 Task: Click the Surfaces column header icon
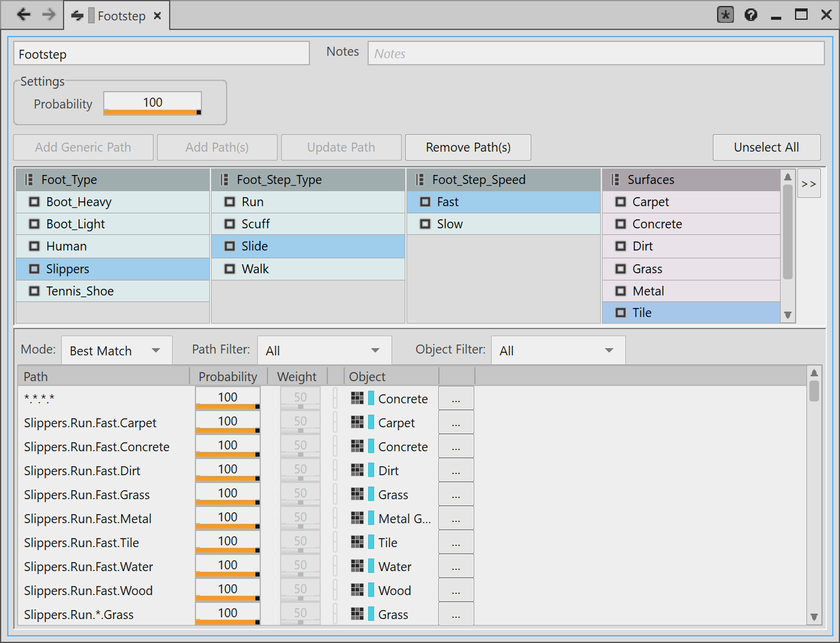[x=615, y=180]
